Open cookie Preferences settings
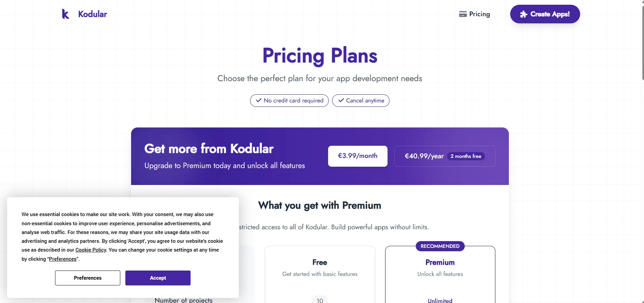Image resolution: width=644 pixels, height=303 pixels. (87, 278)
